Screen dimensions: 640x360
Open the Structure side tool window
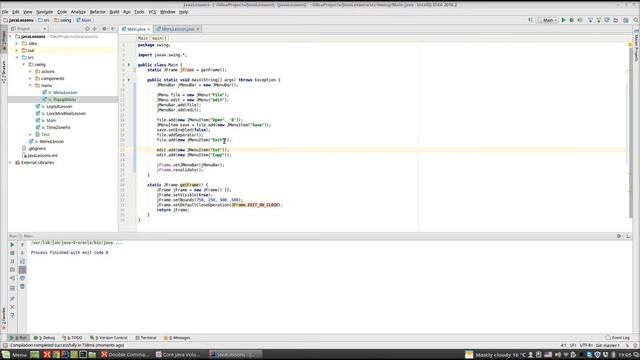click(x=4, y=72)
